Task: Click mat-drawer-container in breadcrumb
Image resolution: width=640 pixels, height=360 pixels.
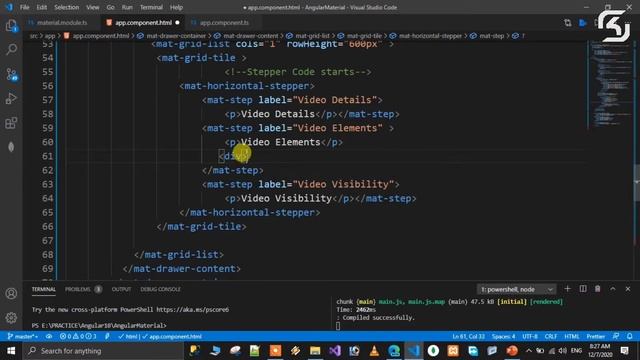Action: click(176, 36)
